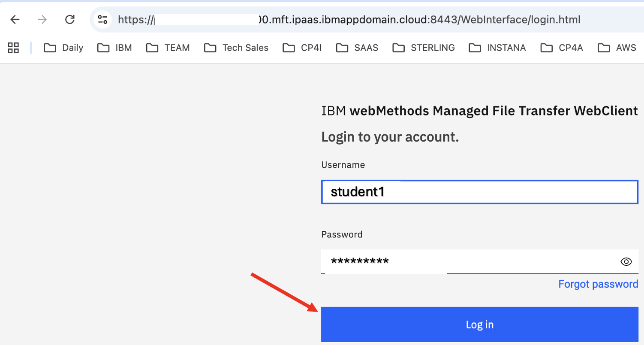Click the browser back arrow

15,19
